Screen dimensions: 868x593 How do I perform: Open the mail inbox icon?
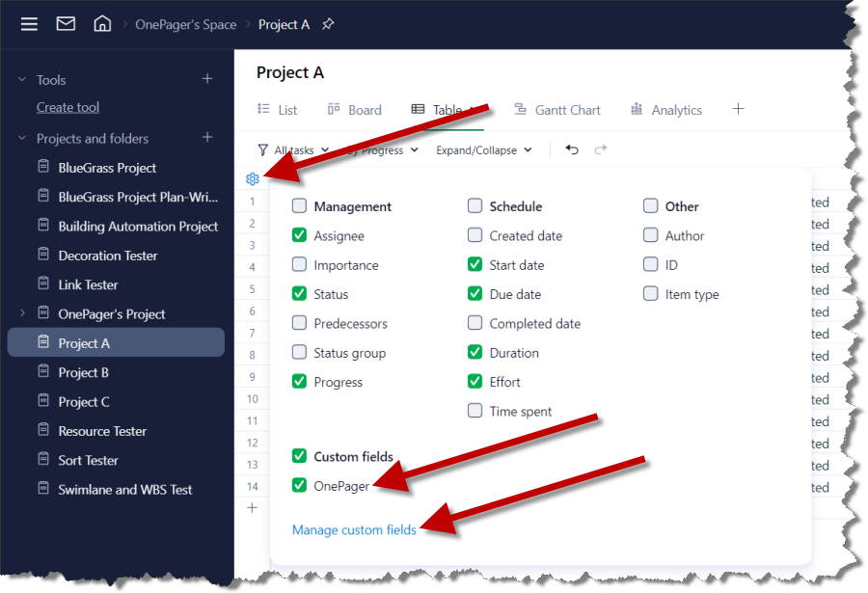(x=66, y=24)
